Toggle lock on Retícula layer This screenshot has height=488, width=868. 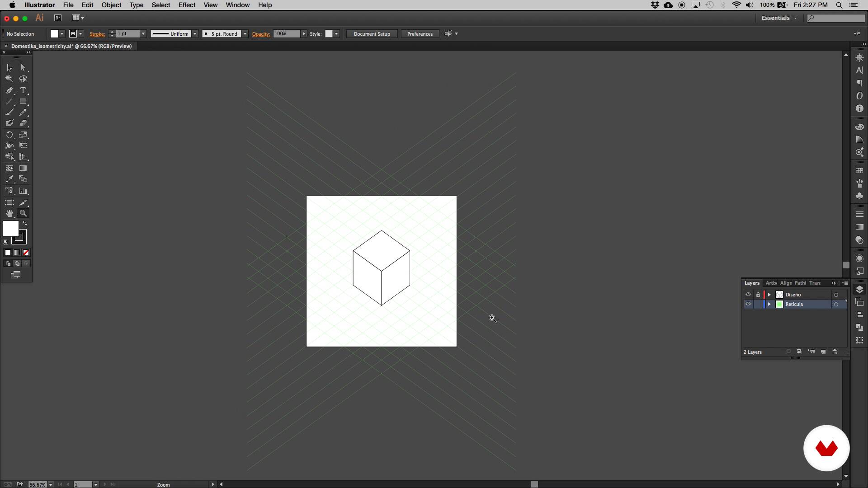click(x=758, y=304)
